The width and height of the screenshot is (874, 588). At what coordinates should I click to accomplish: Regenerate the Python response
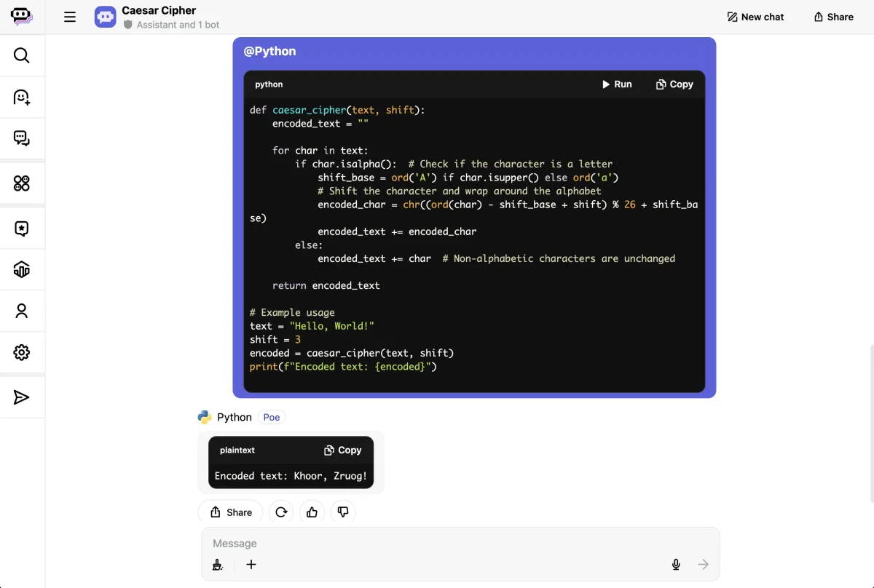click(281, 512)
